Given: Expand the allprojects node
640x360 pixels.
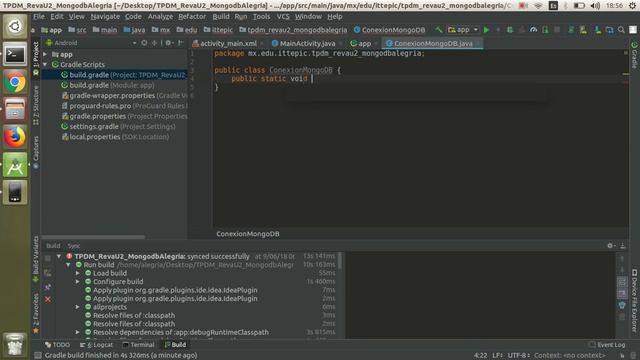Looking at the screenshot, I should 78,307.
